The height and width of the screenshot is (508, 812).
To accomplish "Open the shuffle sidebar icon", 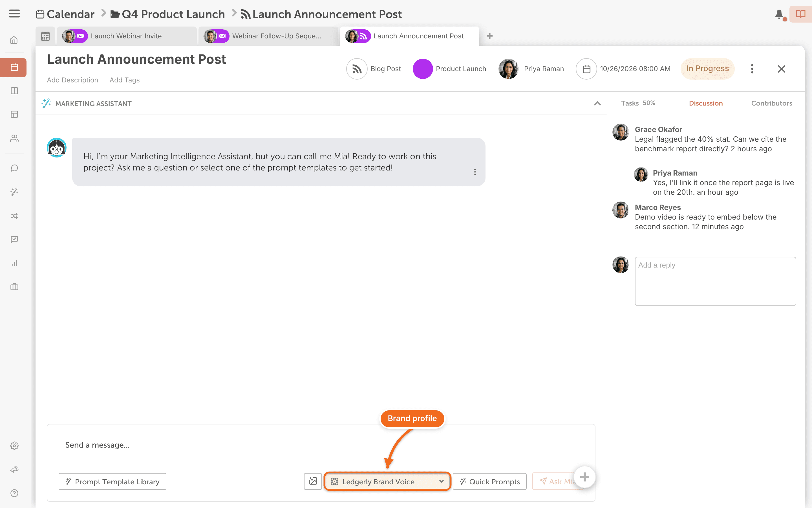I will pos(14,216).
